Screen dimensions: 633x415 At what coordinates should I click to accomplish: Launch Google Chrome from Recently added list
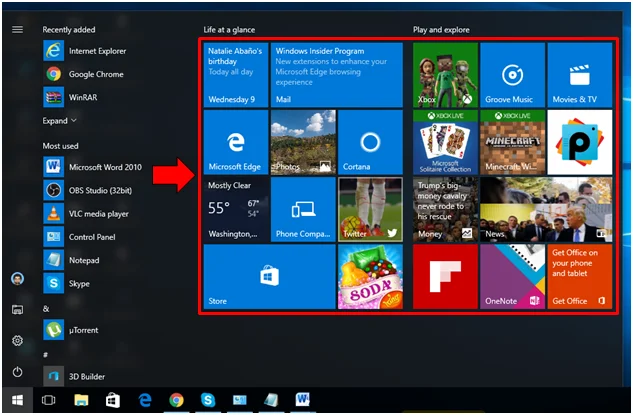coord(84,74)
